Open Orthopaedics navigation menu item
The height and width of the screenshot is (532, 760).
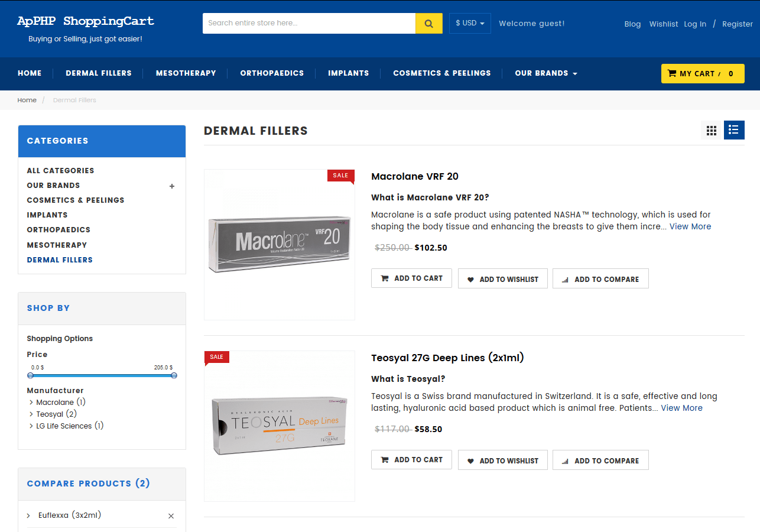(x=272, y=73)
